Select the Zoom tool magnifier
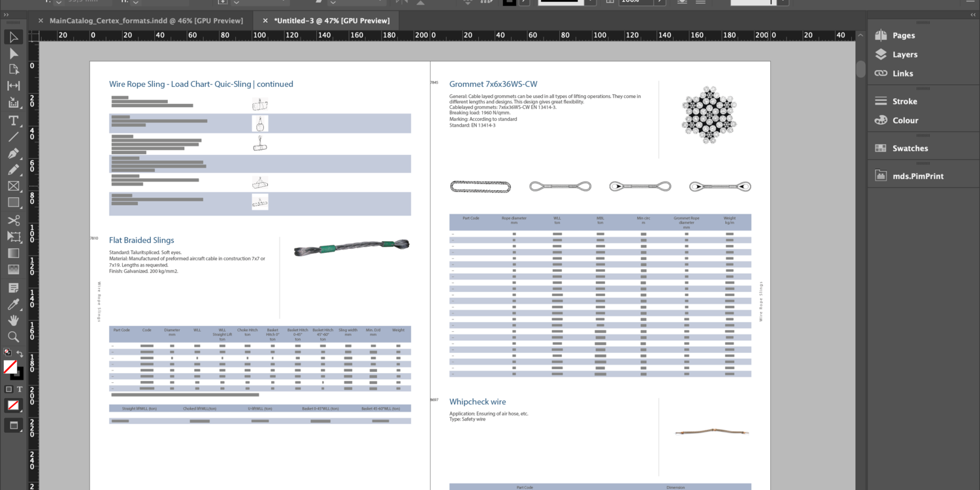 [13, 337]
